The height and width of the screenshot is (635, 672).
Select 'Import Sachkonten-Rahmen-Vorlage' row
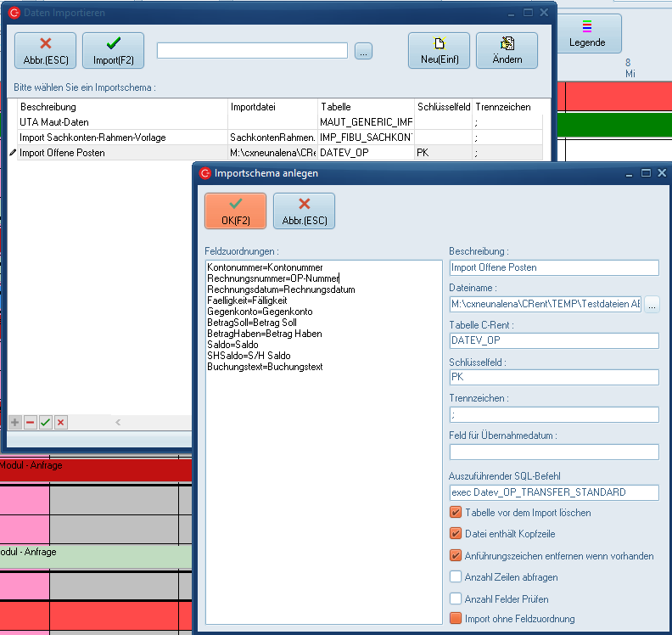coord(93,138)
